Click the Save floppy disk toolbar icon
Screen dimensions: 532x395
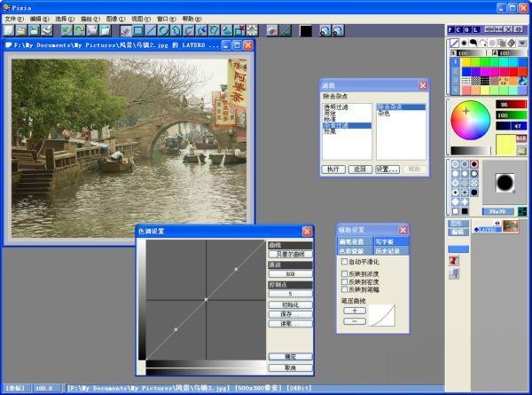[x=34, y=31]
